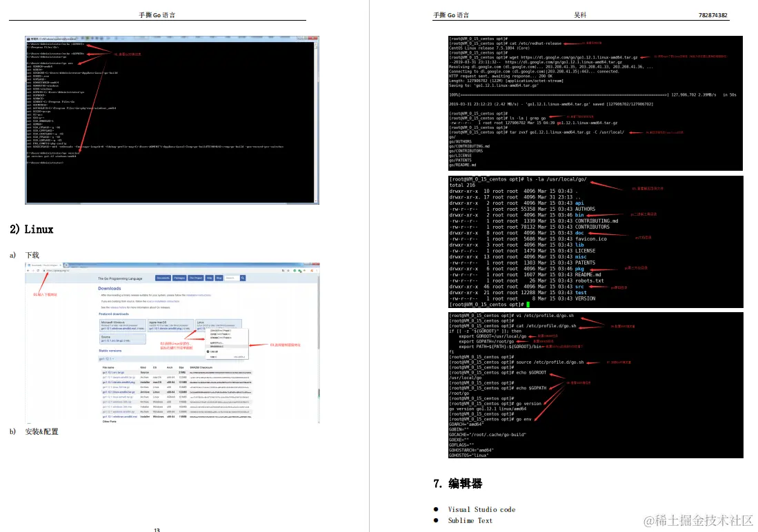
Task: Click the "LICENSE" file in the directory listing
Action: tap(585, 251)
